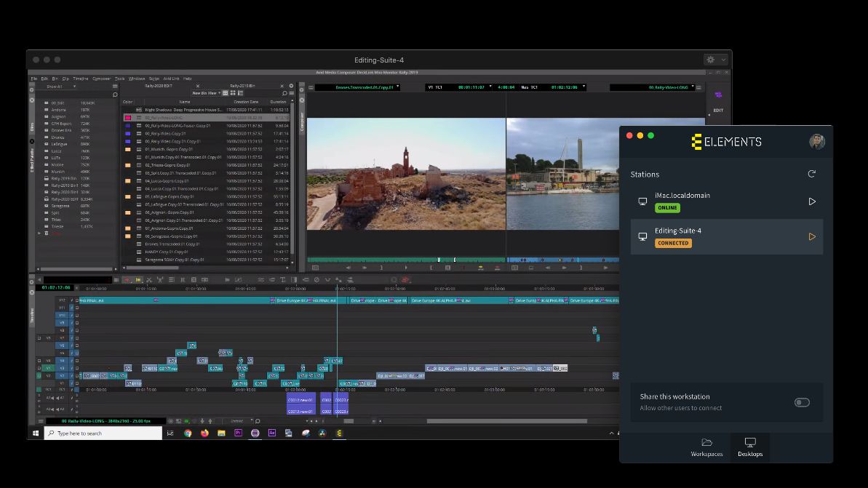Launch Premiere Pro from the Windows taskbar
Image resolution: width=868 pixels, height=488 pixels.
(x=239, y=433)
